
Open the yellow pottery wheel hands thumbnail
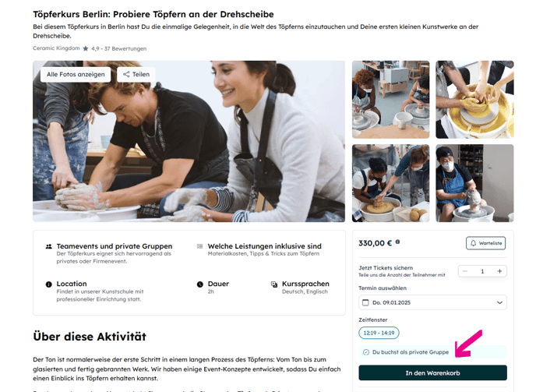point(474,100)
